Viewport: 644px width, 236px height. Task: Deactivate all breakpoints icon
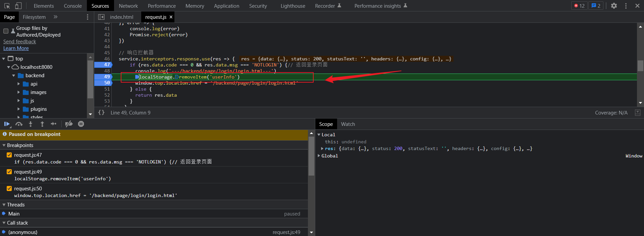coord(69,124)
